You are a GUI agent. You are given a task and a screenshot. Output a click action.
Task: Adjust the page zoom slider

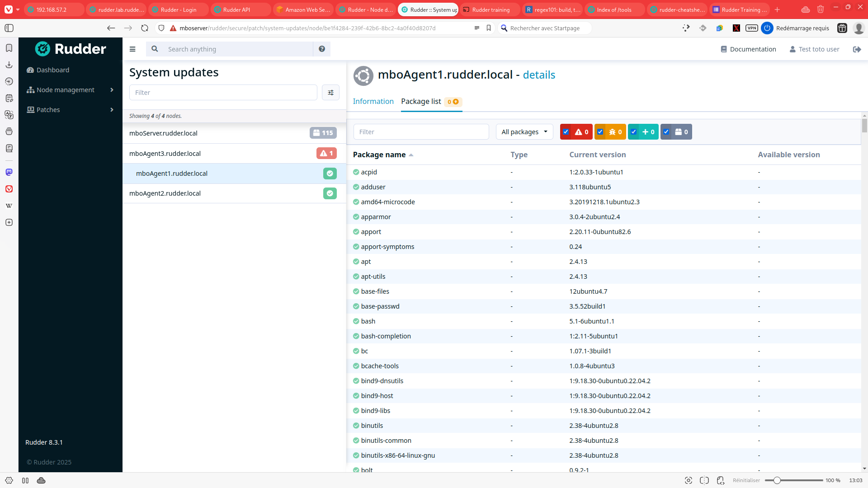tap(793, 480)
